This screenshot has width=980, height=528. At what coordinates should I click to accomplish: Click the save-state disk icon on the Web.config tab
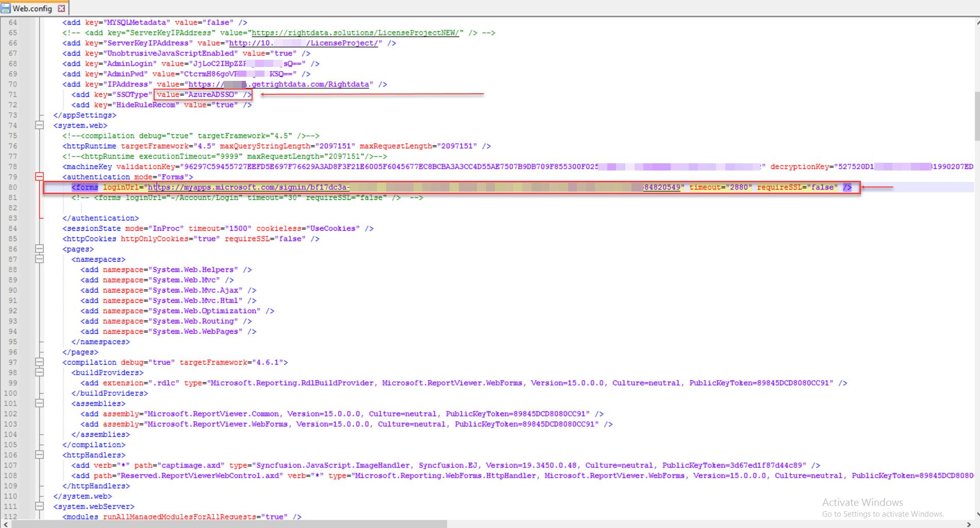[6, 8]
